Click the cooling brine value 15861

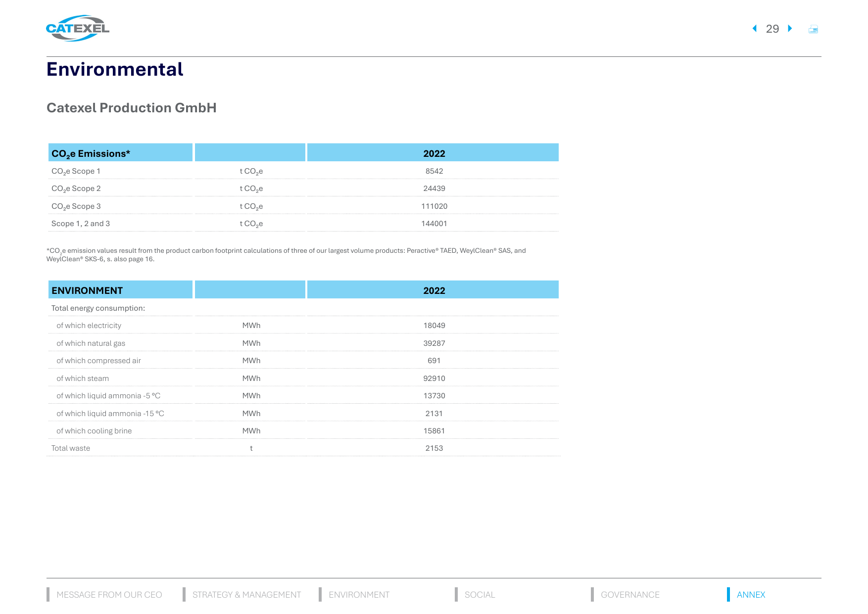pyautogui.click(x=434, y=431)
